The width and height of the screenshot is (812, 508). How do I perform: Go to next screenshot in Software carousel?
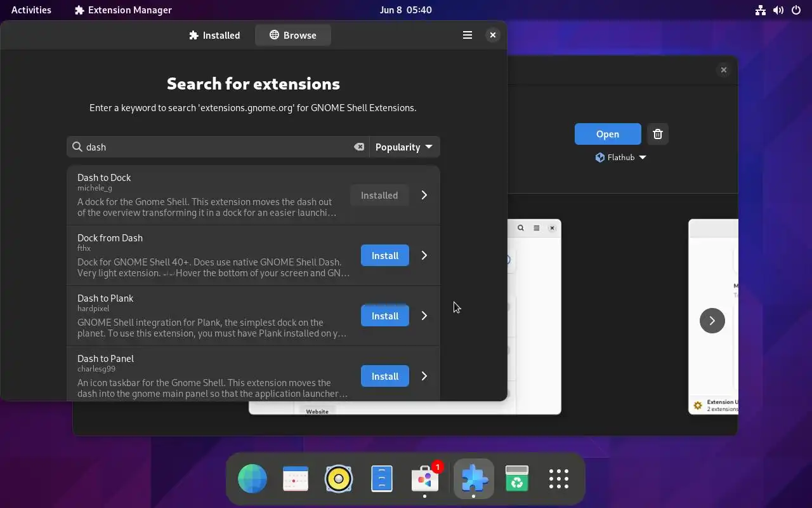(x=712, y=321)
